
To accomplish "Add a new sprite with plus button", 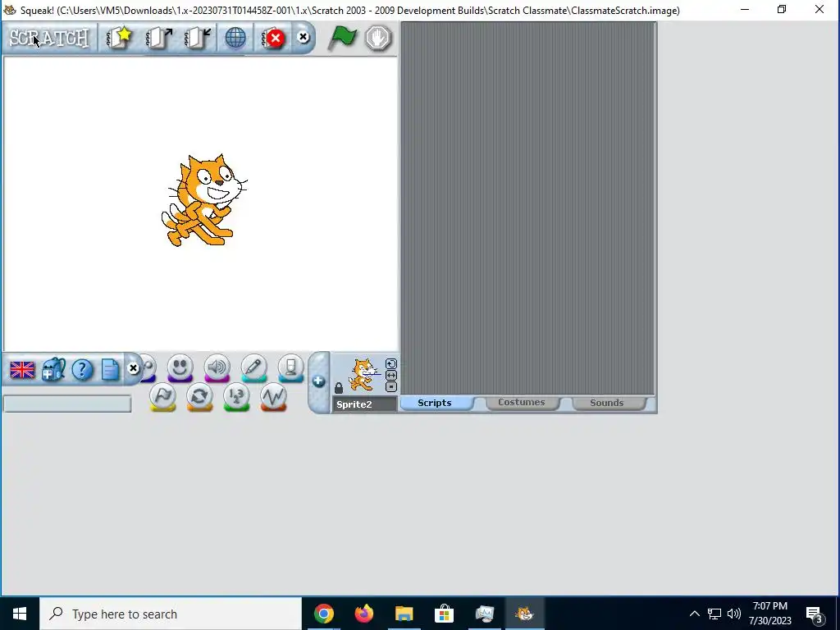I will pyautogui.click(x=319, y=381).
